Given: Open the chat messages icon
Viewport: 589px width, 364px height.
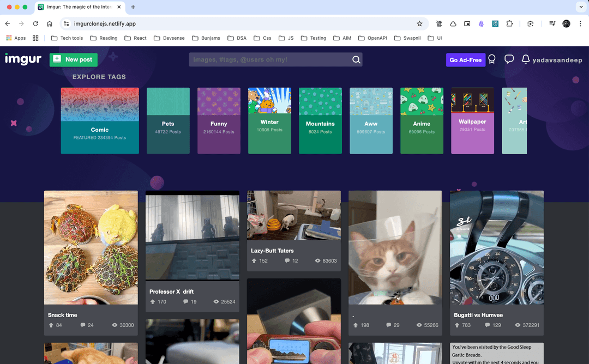Looking at the screenshot, I should pos(509,59).
